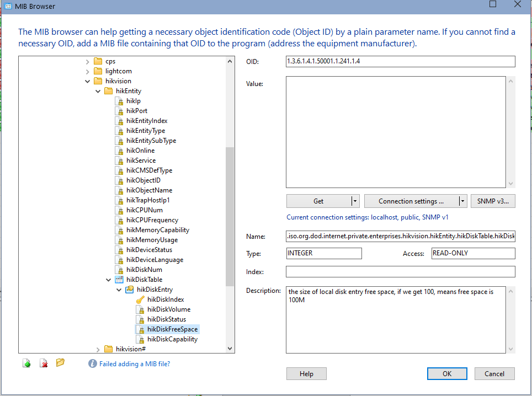Viewport: 532px width, 396px height.
Task: Open the Connection settings dropdown arrow
Action: click(x=462, y=201)
